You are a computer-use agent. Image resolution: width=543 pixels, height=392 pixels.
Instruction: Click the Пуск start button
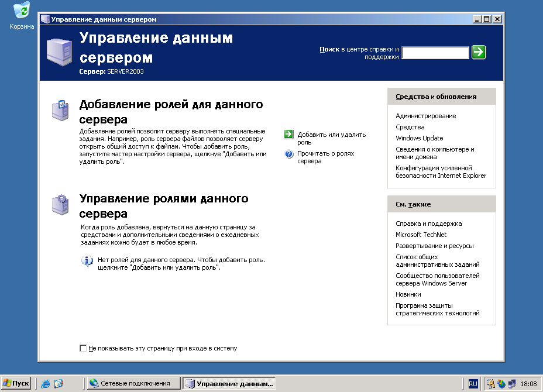pos(16,383)
